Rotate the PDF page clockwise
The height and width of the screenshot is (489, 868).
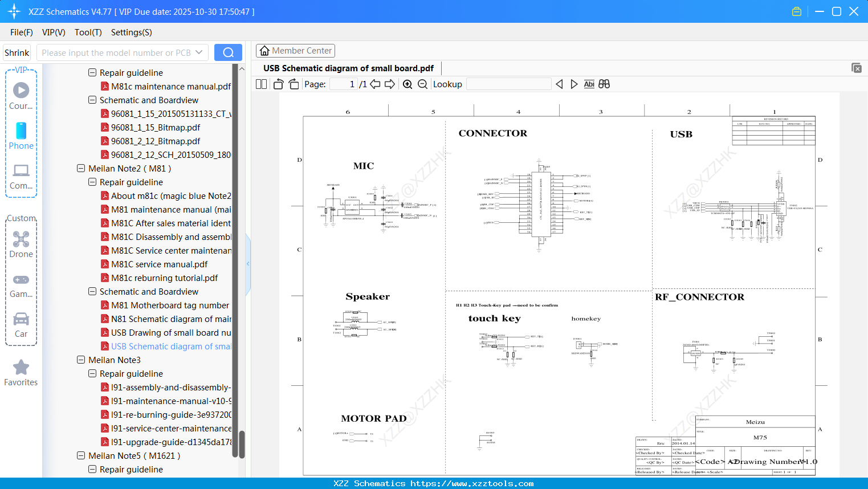tap(293, 84)
